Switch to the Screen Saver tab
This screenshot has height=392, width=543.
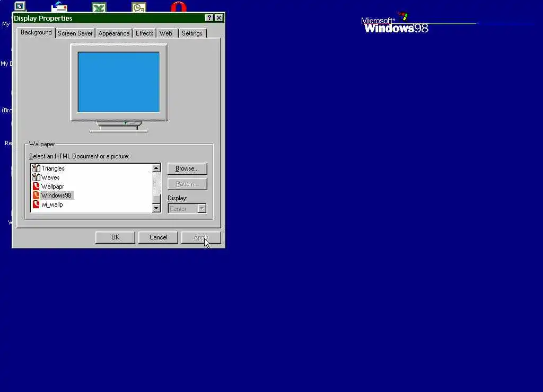(75, 33)
